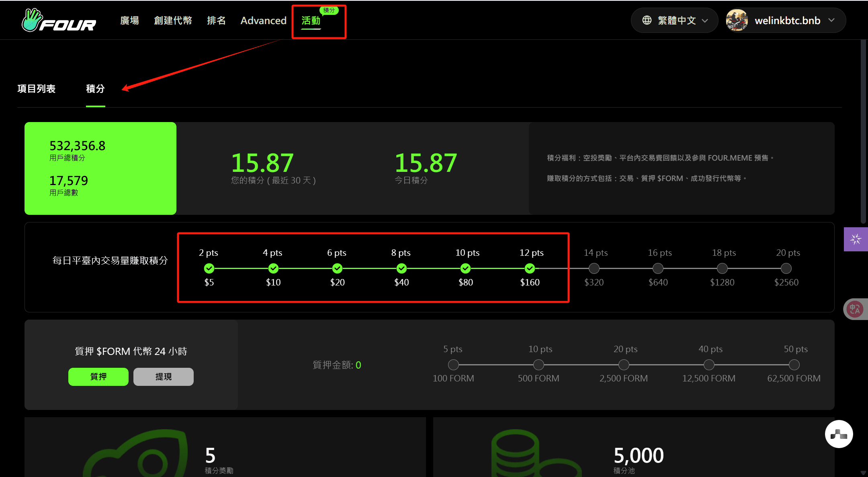
Task: Select the 積分 tab
Action: (95, 89)
